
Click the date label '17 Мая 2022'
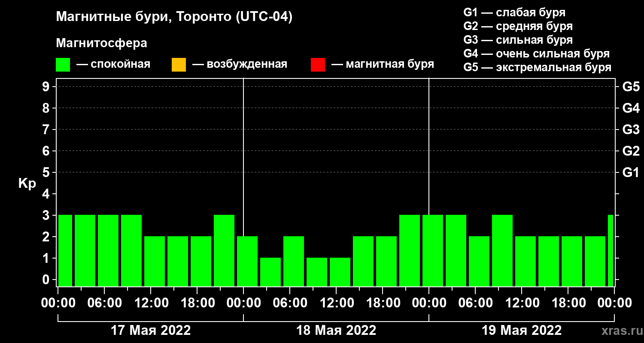[x=151, y=330]
